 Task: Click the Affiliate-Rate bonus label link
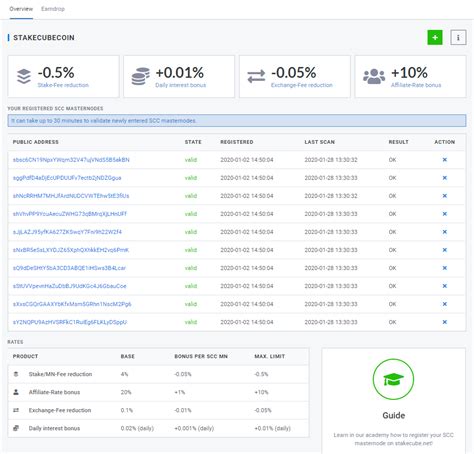click(x=416, y=85)
